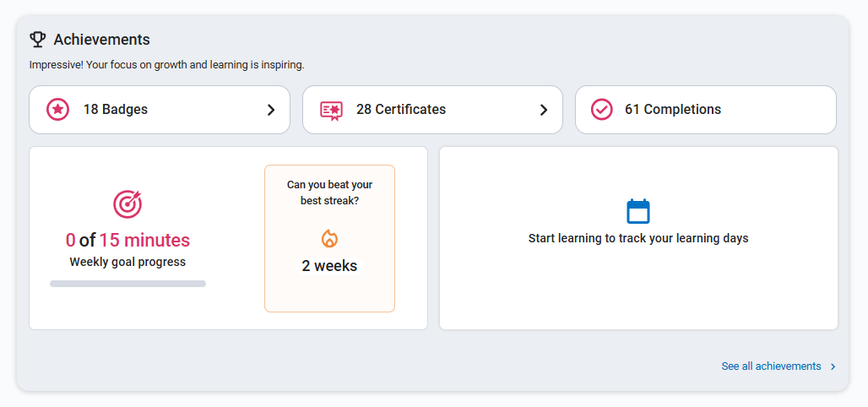Follow the See all achievements link
The height and width of the screenshot is (407, 868).
[x=771, y=366]
